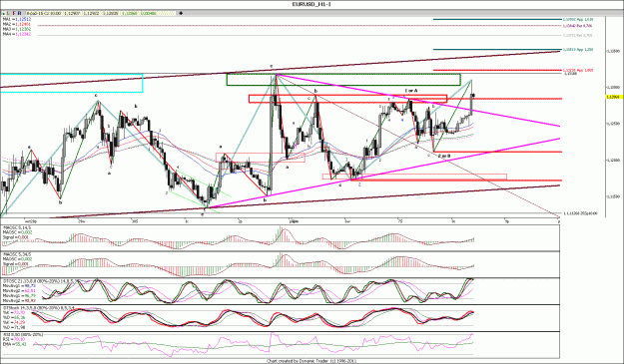Click the DTOSC indicator panel title
The width and height of the screenshot is (624, 364).
click(x=41, y=281)
